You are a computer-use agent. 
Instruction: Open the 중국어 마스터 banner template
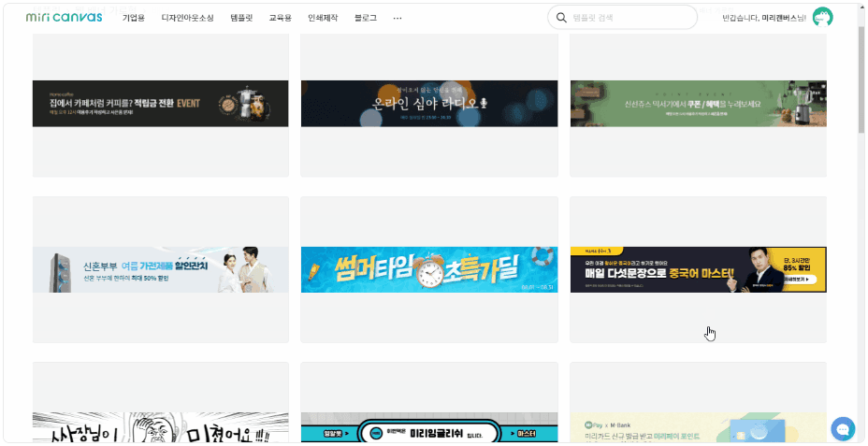click(698, 269)
